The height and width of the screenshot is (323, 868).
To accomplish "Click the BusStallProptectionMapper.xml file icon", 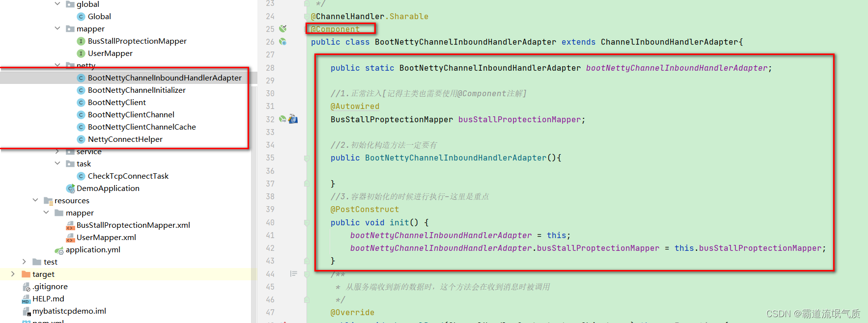I will 70,225.
